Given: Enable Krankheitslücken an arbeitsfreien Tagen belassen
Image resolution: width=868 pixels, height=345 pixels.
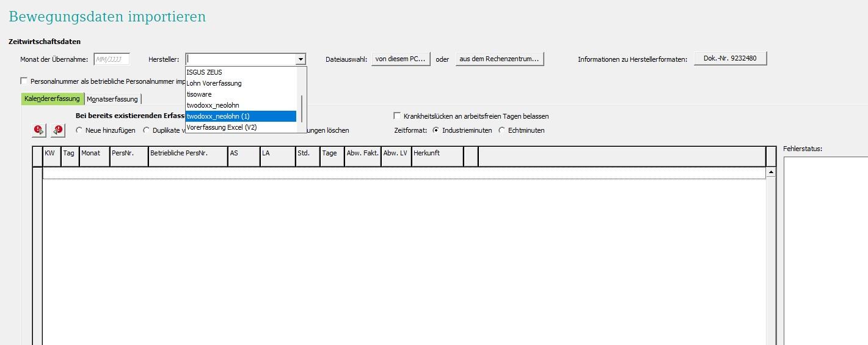Looking at the screenshot, I should pos(397,116).
